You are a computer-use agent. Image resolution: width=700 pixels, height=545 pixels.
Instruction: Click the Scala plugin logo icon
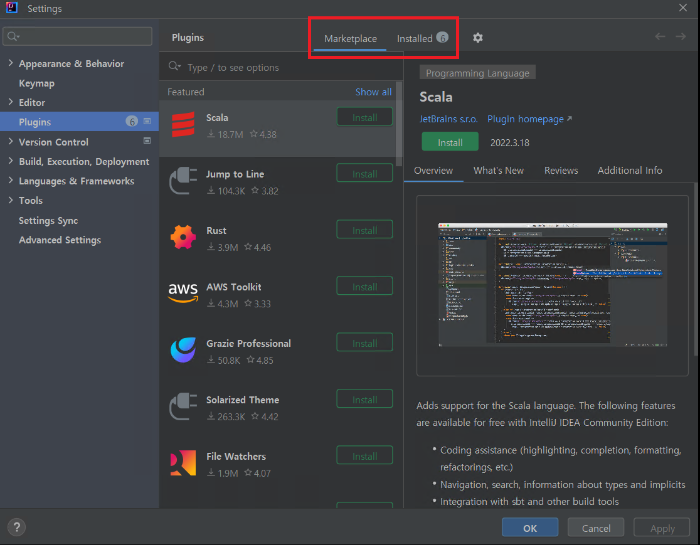click(x=183, y=125)
